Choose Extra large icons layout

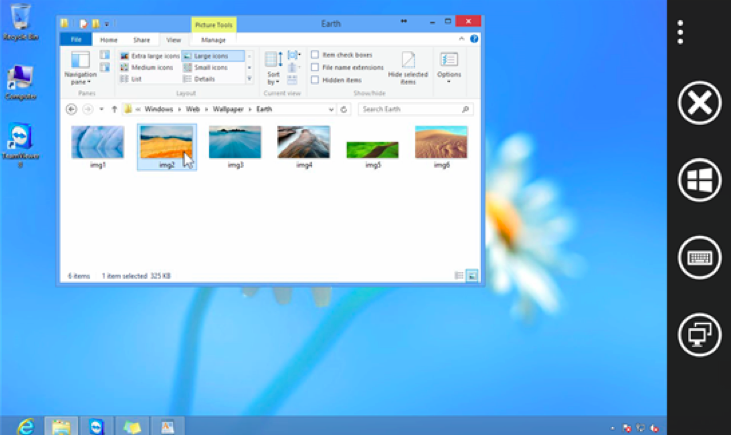pyautogui.click(x=150, y=56)
